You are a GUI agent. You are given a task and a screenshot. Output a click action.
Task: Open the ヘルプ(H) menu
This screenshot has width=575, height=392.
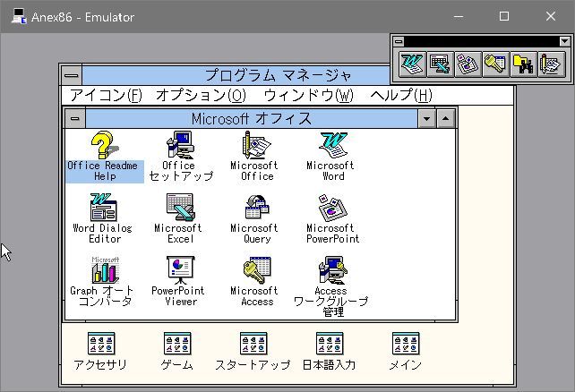click(x=401, y=96)
